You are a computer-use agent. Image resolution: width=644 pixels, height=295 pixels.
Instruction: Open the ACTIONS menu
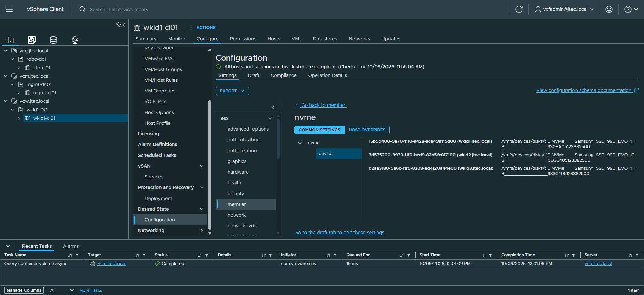pyautogui.click(x=202, y=28)
